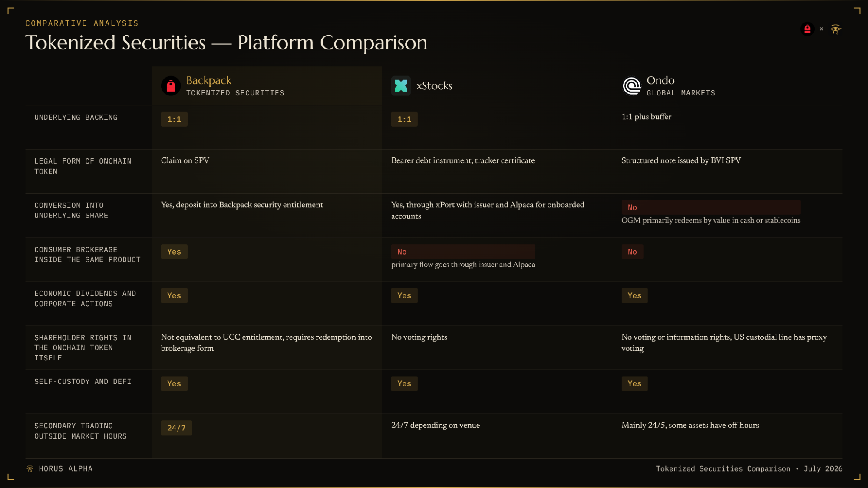Click Backpack's Yes badge in consumer brokerage row
Image resolution: width=868 pixels, height=488 pixels.
point(174,252)
